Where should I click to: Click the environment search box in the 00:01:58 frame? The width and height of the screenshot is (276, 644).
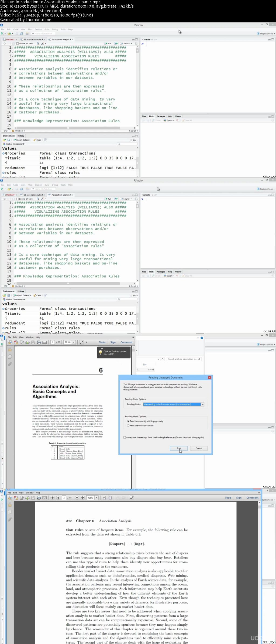point(127,299)
